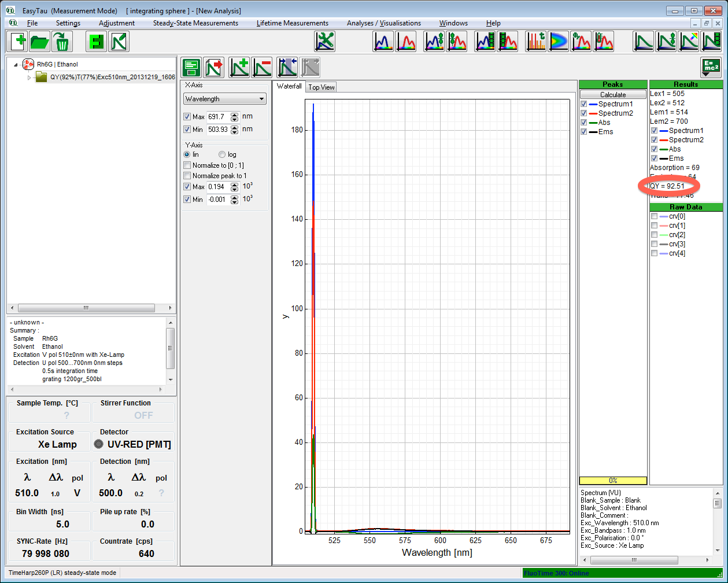Click the thermometer temperature spectrum icon

click(603, 42)
